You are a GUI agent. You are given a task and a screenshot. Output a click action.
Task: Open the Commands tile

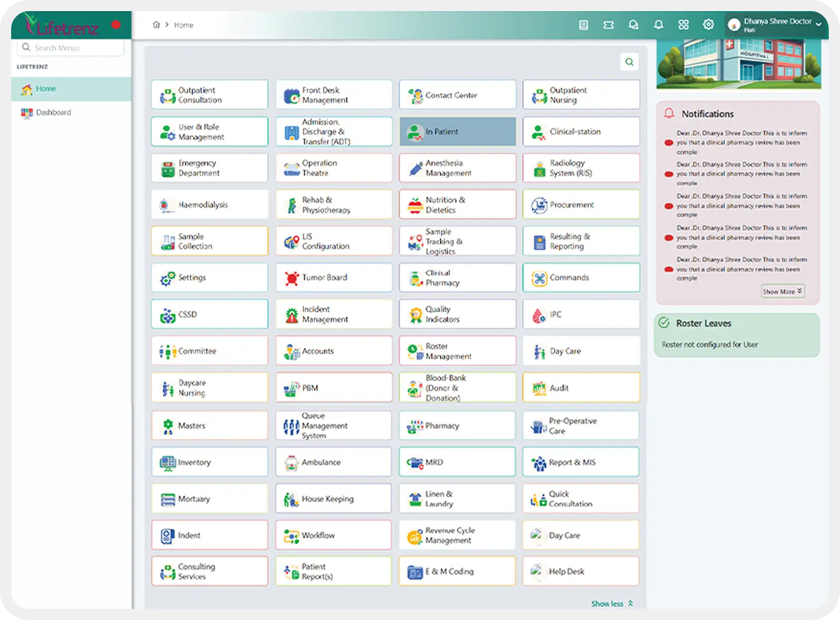[x=581, y=278]
